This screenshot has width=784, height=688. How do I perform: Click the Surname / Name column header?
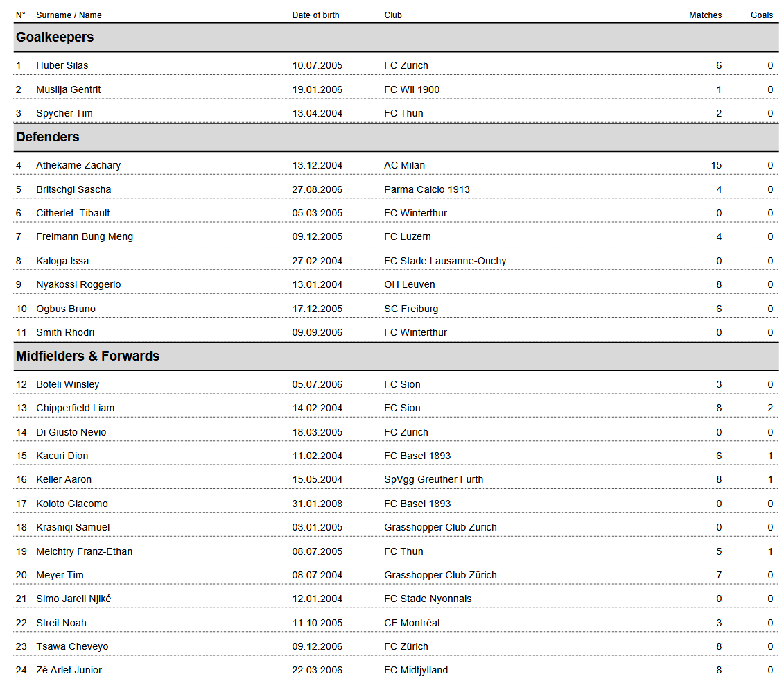[69, 15]
